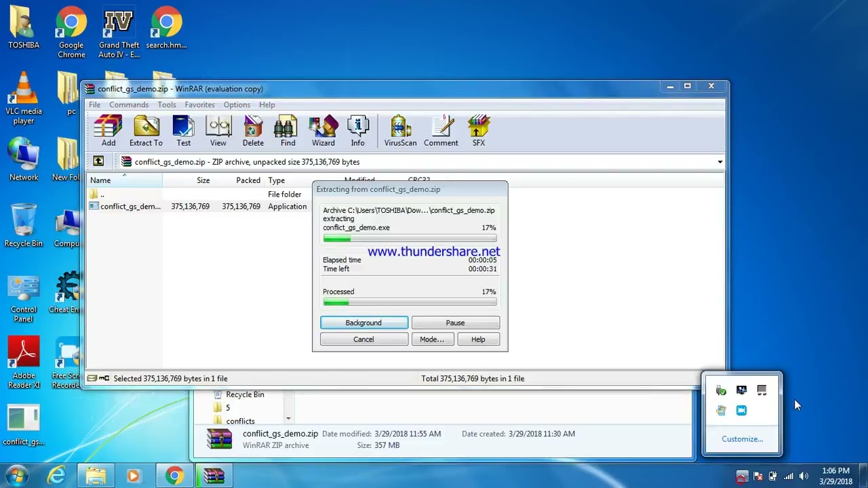Click the up-one-level folder icon
The width and height of the screenshot is (868, 488).
click(98, 161)
